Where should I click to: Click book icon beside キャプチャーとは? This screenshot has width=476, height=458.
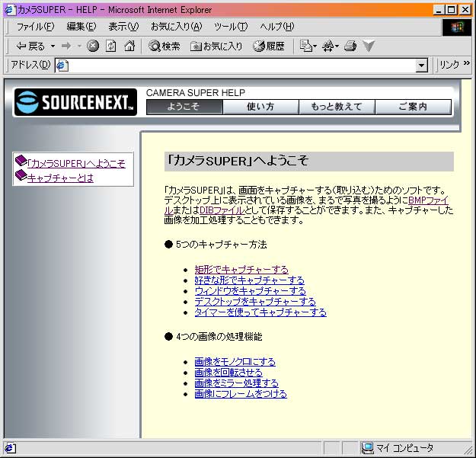click(x=21, y=175)
